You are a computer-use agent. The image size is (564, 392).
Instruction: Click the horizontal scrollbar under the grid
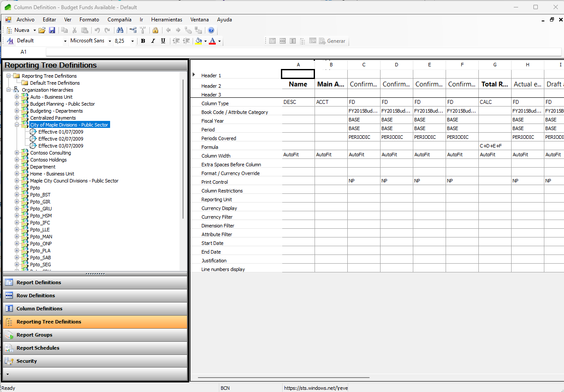284,378
